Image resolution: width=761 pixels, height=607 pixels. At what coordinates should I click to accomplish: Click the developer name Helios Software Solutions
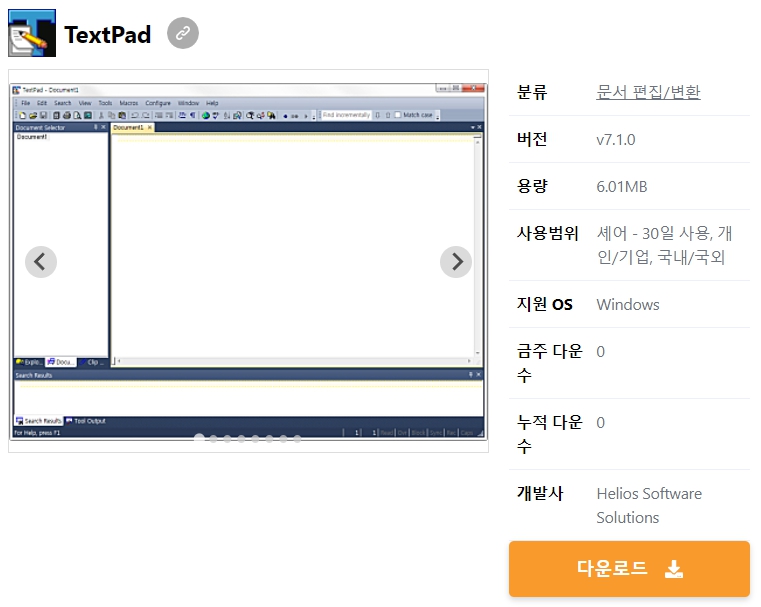pyautogui.click(x=649, y=506)
